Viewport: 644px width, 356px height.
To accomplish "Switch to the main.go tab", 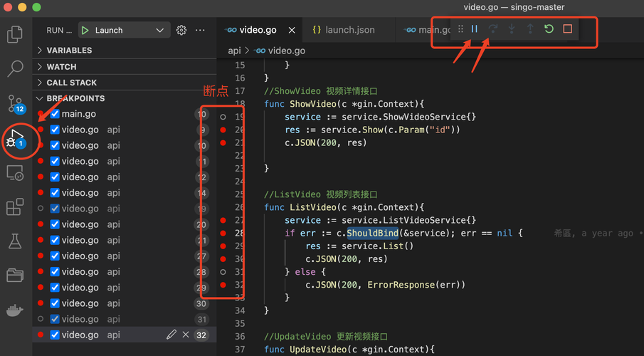I will (x=427, y=30).
